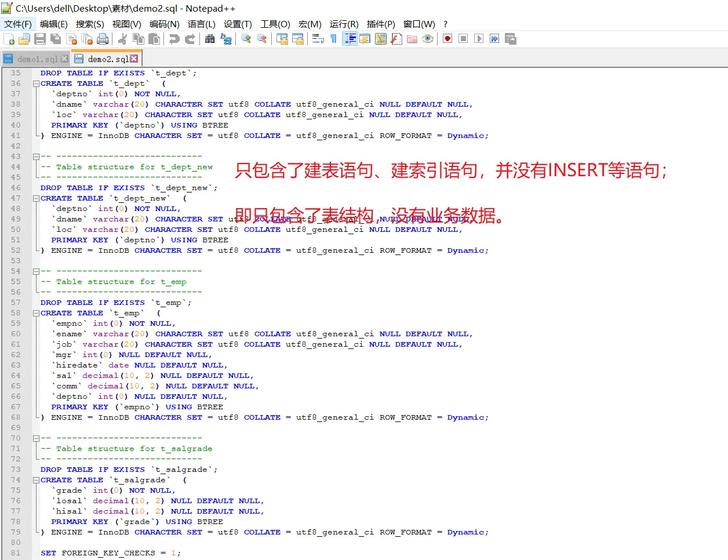Toggle show all characters pilcrow icon

click(x=333, y=39)
